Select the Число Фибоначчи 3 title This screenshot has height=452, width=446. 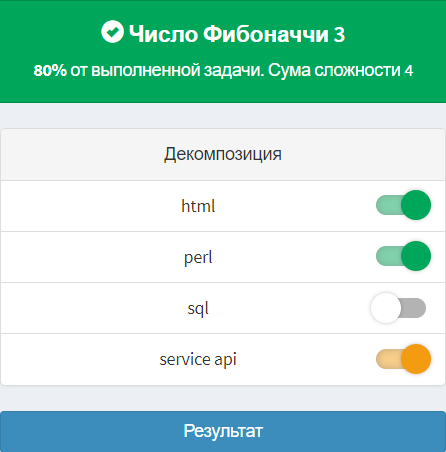(237, 34)
